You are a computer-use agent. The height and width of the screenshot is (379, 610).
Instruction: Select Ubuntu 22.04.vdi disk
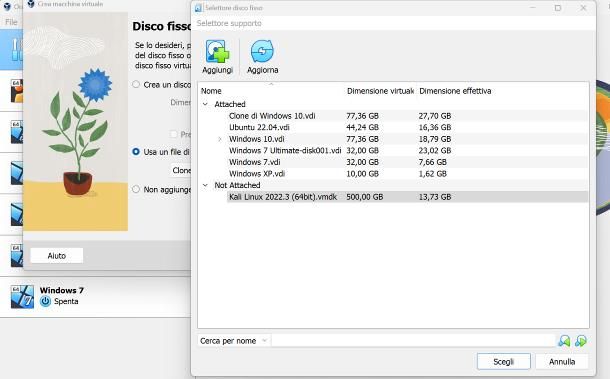click(x=259, y=127)
